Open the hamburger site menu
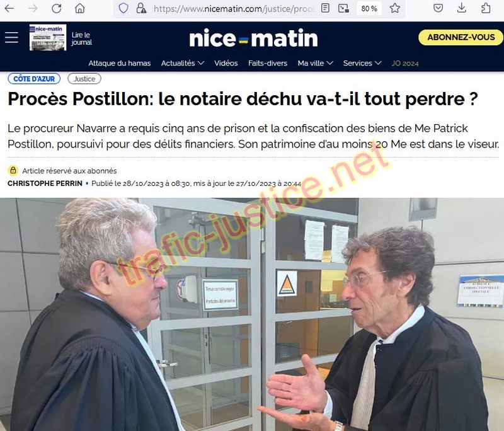The width and height of the screenshot is (504, 431). (x=11, y=37)
